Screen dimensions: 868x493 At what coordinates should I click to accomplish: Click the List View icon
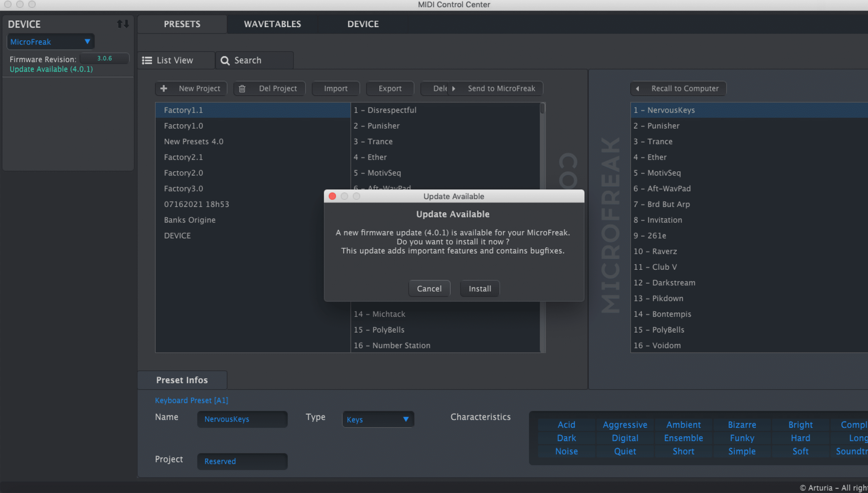(x=147, y=60)
